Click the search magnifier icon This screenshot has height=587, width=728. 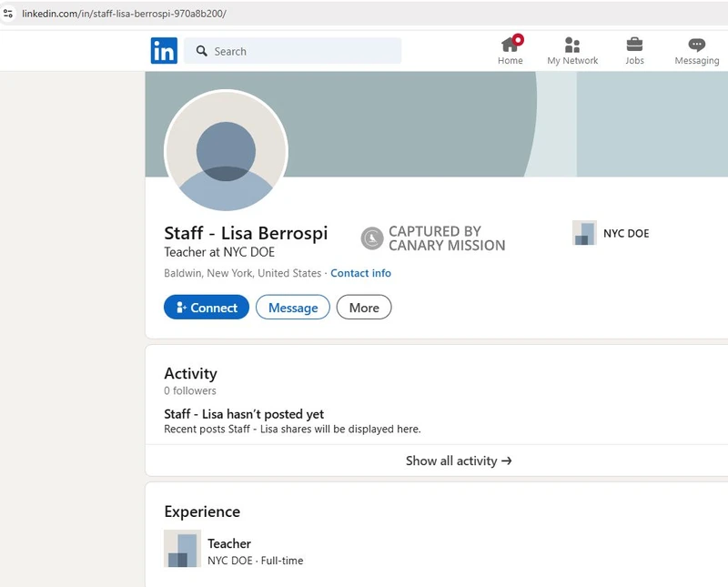coord(201,51)
